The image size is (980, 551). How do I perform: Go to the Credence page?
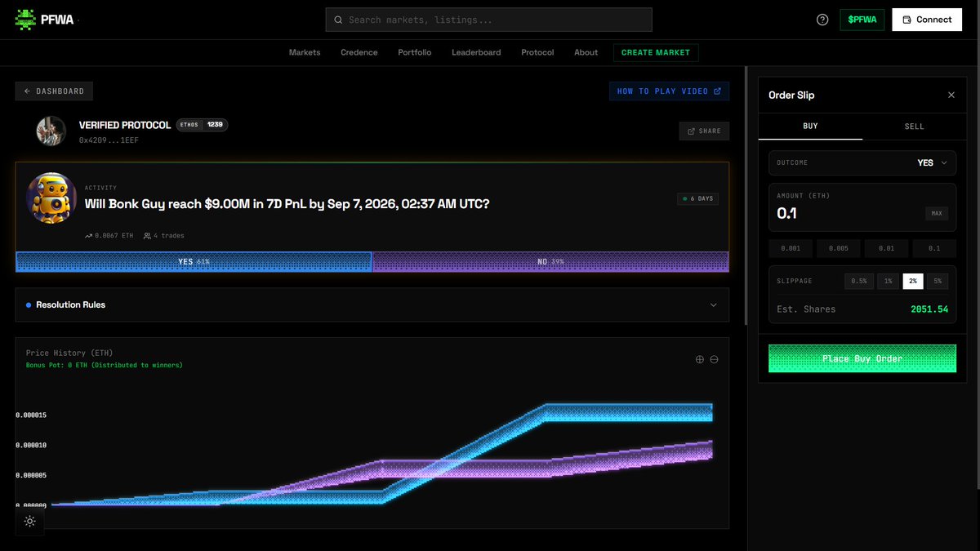click(359, 52)
